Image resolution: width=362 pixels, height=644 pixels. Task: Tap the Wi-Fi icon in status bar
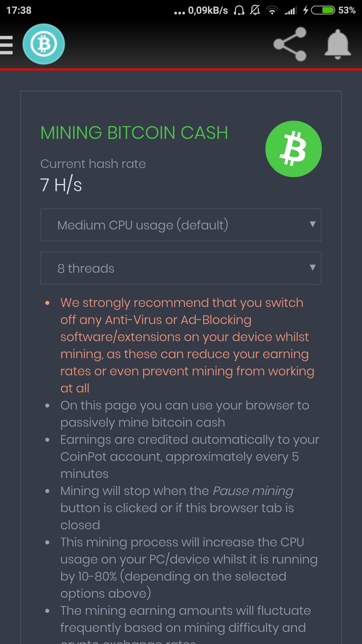tap(272, 10)
